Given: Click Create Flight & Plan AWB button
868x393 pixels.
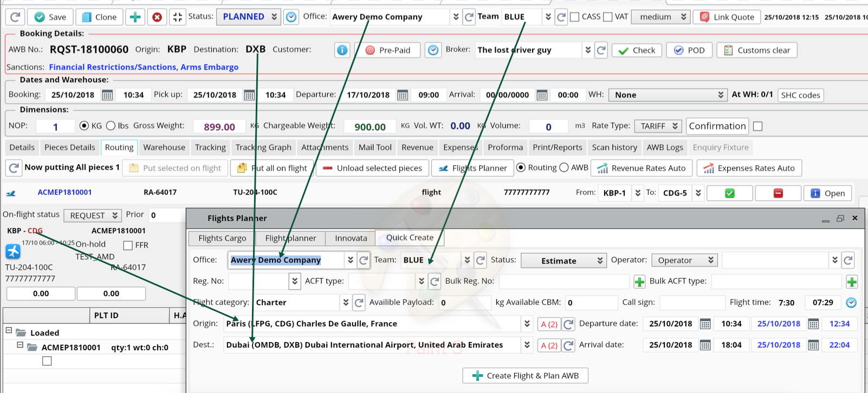Looking at the screenshot, I should pos(525,376).
